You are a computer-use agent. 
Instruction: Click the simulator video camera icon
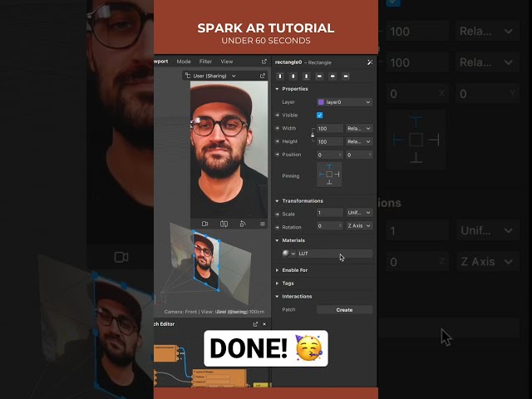coord(205,224)
